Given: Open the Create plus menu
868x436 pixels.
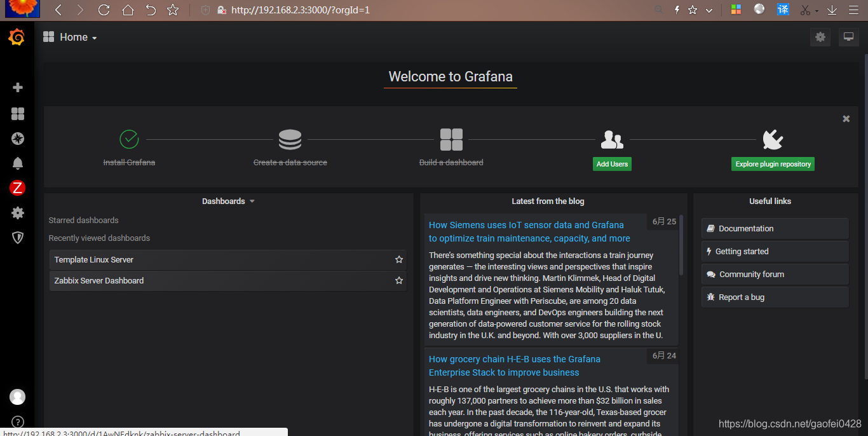Looking at the screenshot, I should tap(18, 88).
